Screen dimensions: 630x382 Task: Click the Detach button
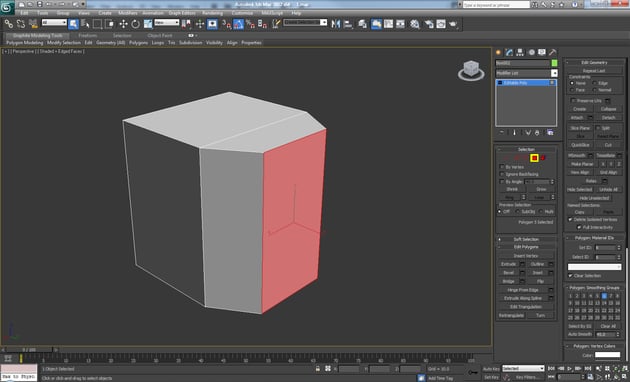tap(608, 117)
